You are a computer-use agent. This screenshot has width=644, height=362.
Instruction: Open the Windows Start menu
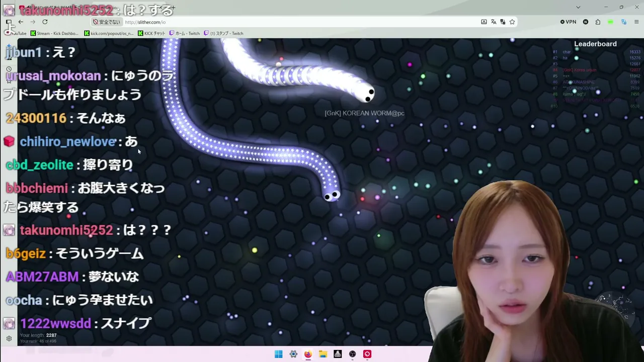278,354
